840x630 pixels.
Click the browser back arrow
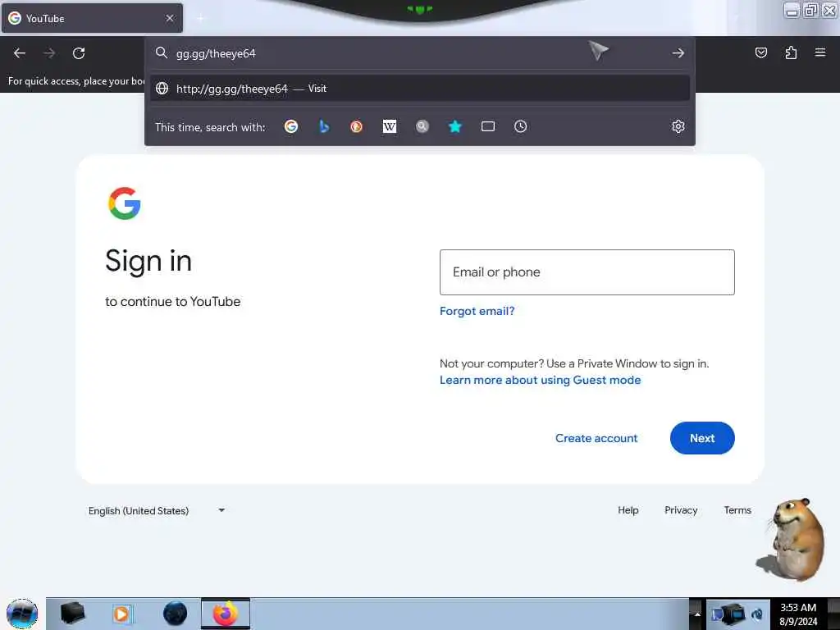pyautogui.click(x=20, y=53)
